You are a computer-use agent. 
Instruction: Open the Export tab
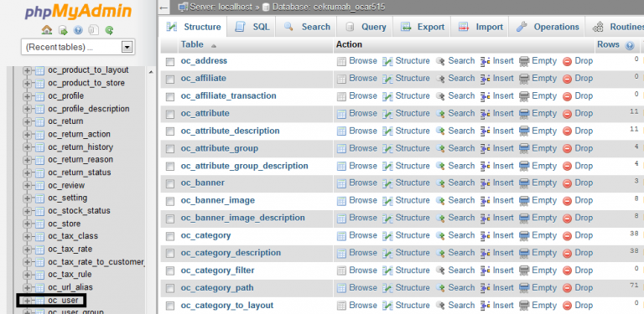click(423, 27)
